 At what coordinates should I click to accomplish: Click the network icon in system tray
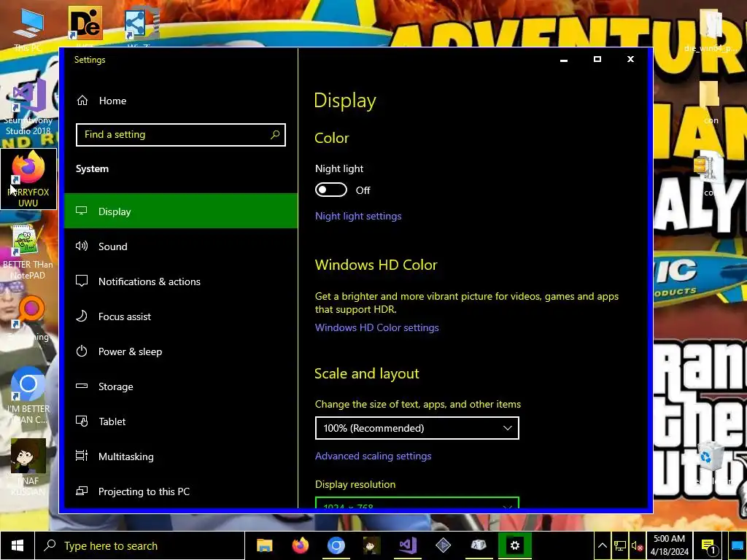(620, 545)
